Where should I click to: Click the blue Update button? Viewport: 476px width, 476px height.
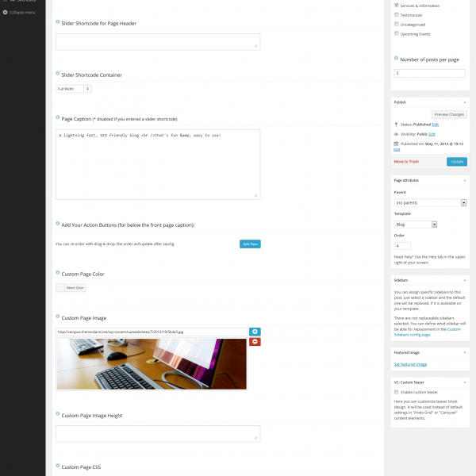[456, 161]
